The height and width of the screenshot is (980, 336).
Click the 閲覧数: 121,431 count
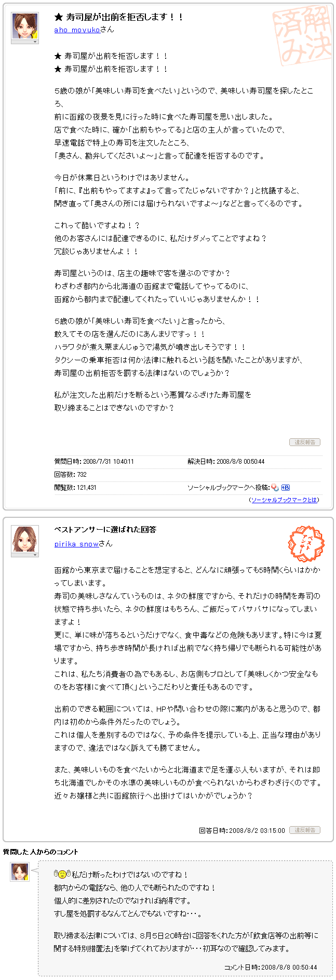[75, 487]
